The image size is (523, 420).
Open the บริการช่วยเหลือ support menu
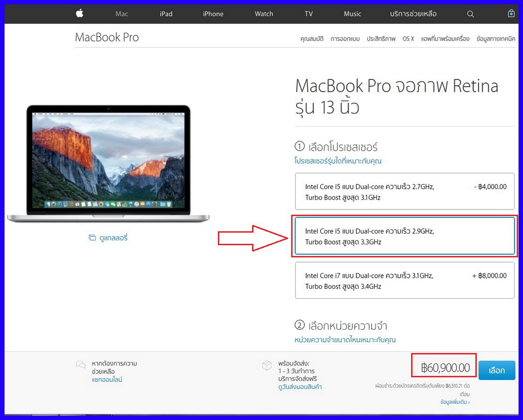tap(413, 14)
